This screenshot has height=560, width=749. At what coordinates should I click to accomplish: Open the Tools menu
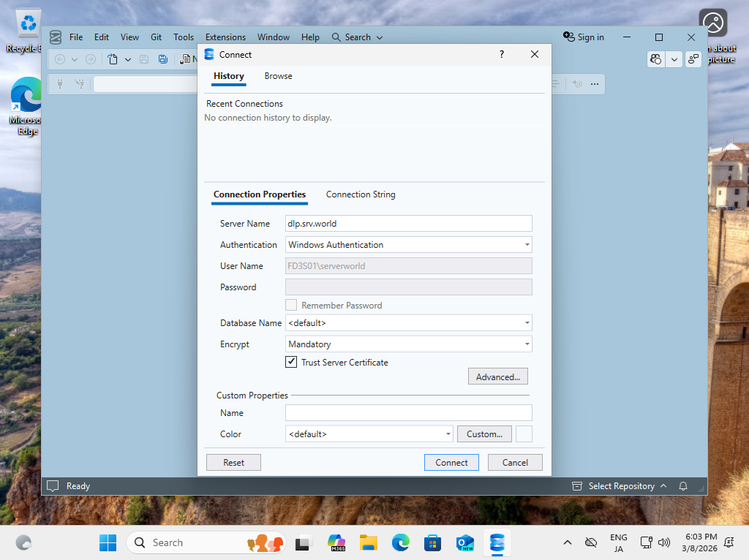pyautogui.click(x=184, y=37)
